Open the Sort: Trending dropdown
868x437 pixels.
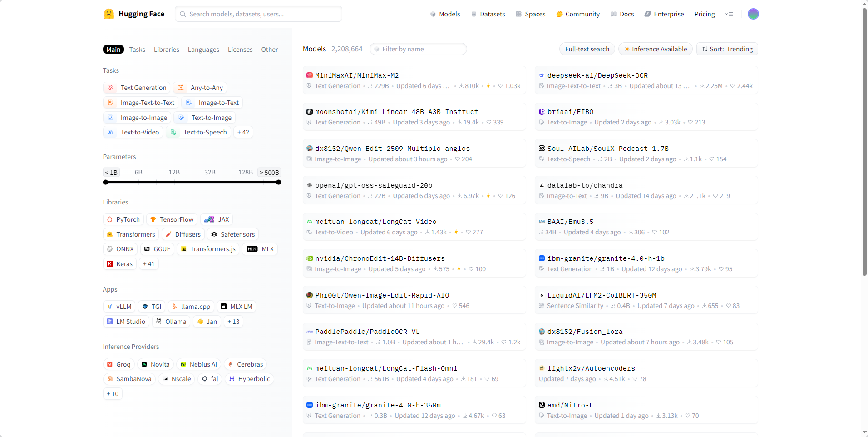pos(727,49)
